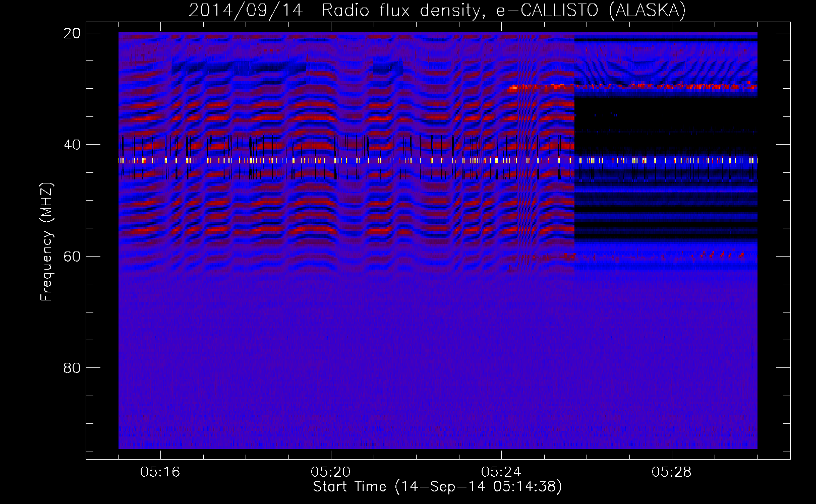Click the 60 frequency tick label
Screen dimensions: 816x504
point(72,257)
